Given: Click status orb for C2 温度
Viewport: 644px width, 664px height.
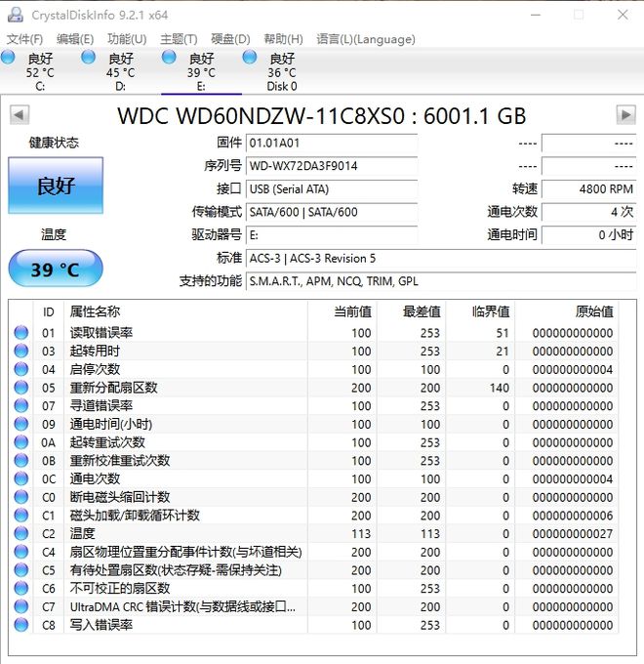Looking at the screenshot, I should coord(21,533).
